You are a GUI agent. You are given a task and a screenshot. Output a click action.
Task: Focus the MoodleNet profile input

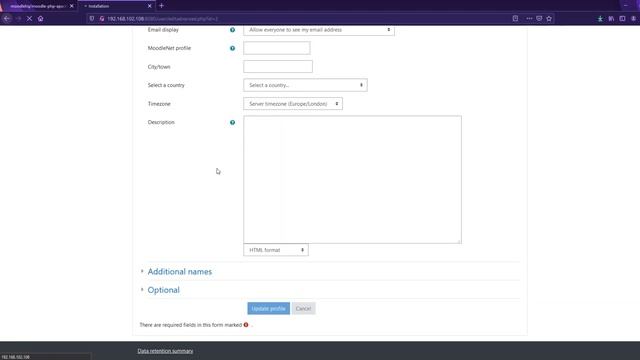277,48
